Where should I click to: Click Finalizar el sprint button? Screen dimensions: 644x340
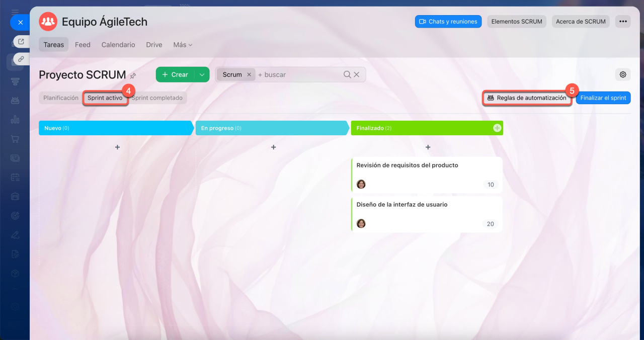point(603,98)
